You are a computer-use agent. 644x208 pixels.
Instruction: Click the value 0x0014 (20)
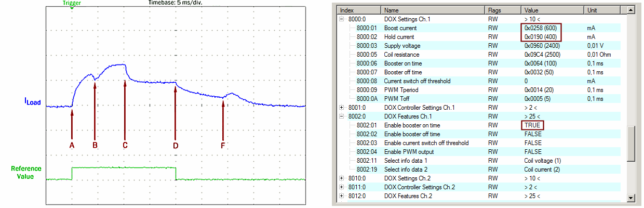point(539,90)
